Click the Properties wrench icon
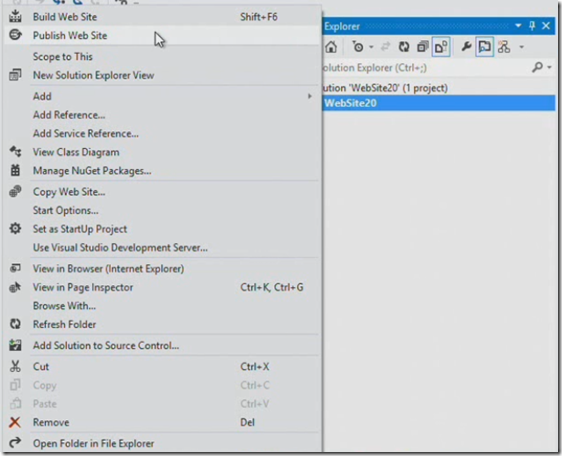The width and height of the screenshot is (562, 456). tap(466, 47)
